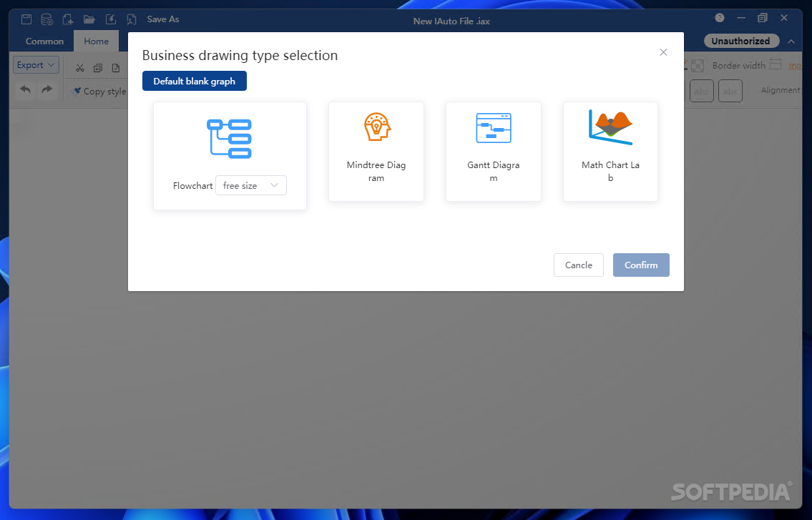Restore down the IAuto window
Image resolution: width=812 pixels, height=520 pixels.
pyautogui.click(x=763, y=18)
